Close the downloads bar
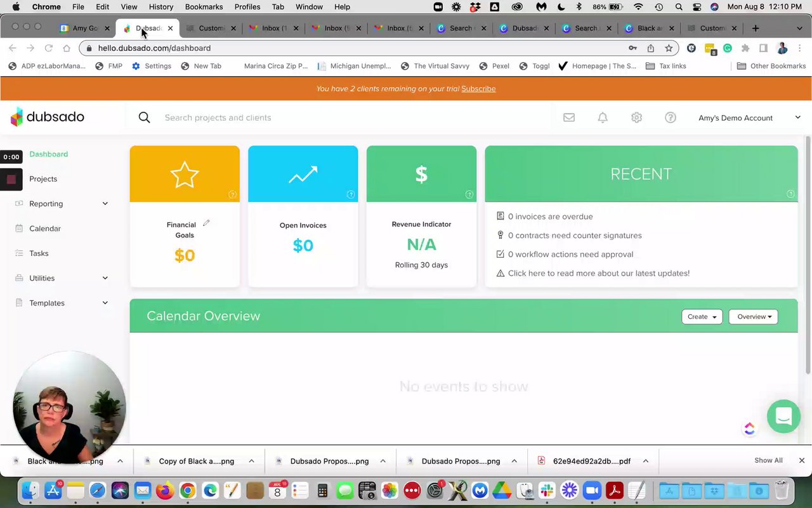The height and width of the screenshot is (508, 812). pos(801,460)
